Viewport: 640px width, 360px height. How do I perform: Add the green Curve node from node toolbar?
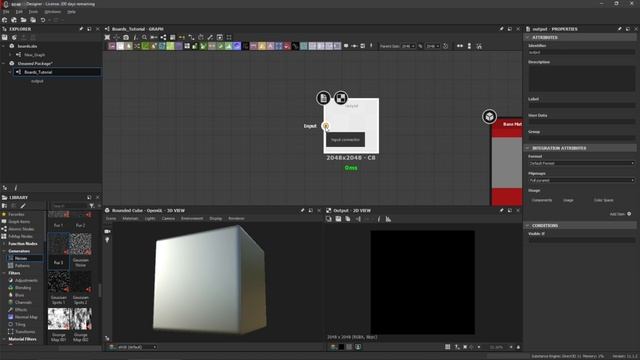[x=145, y=46]
